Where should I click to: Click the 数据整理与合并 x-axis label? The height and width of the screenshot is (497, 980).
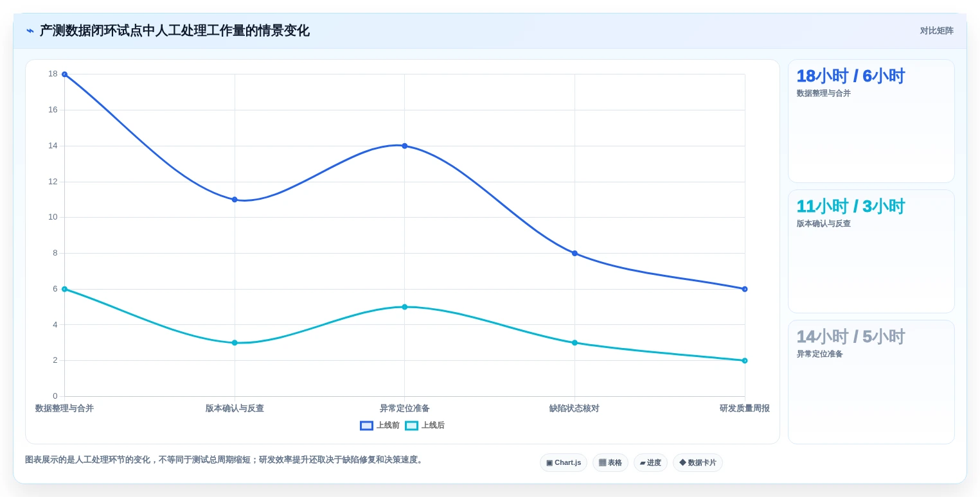click(x=64, y=408)
